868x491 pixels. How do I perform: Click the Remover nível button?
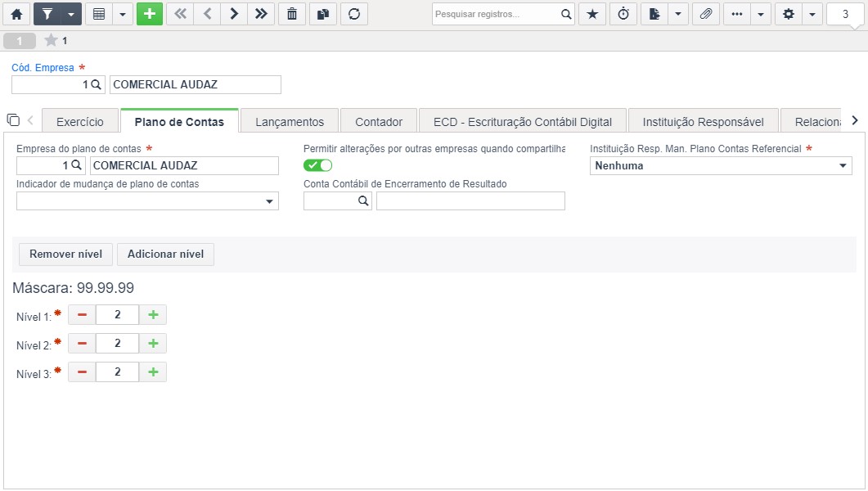[x=66, y=254]
